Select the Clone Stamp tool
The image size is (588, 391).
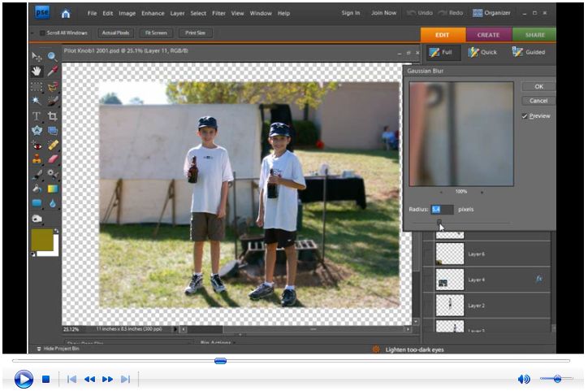coord(37,159)
